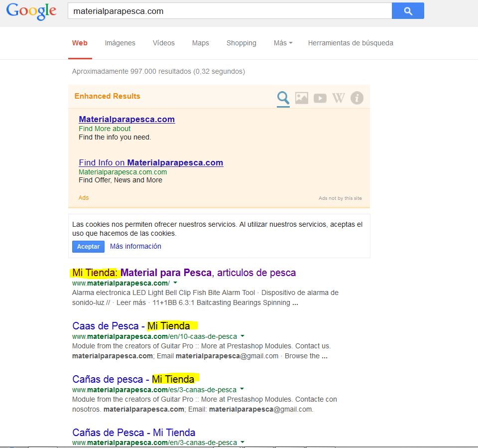Expand arrow beside en/3-canas-de-pesca URL

click(x=242, y=442)
